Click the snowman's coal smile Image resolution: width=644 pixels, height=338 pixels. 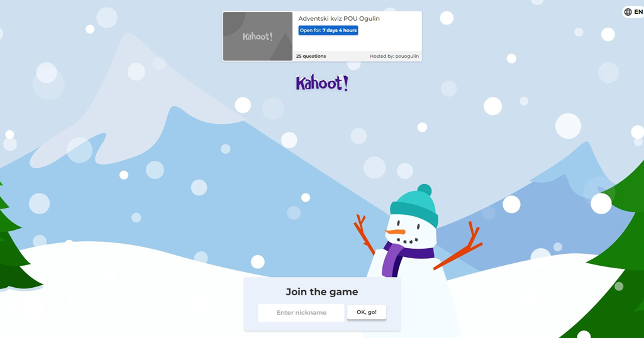[x=408, y=241]
